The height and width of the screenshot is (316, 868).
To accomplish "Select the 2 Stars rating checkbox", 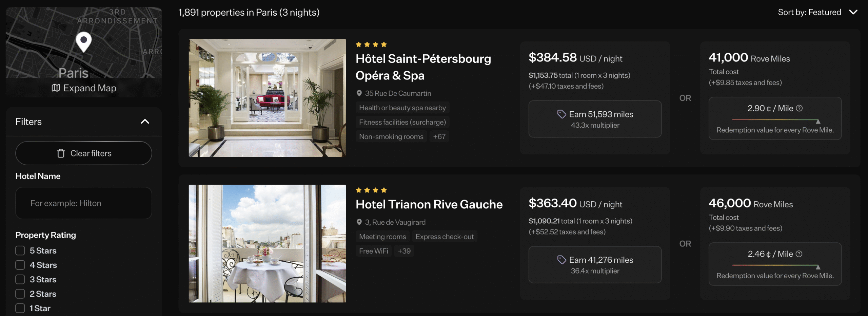I will [20, 294].
